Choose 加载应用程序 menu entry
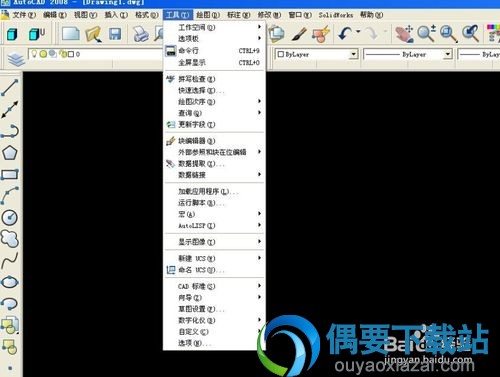The height and width of the screenshot is (377, 500). pyautogui.click(x=214, y=191)
